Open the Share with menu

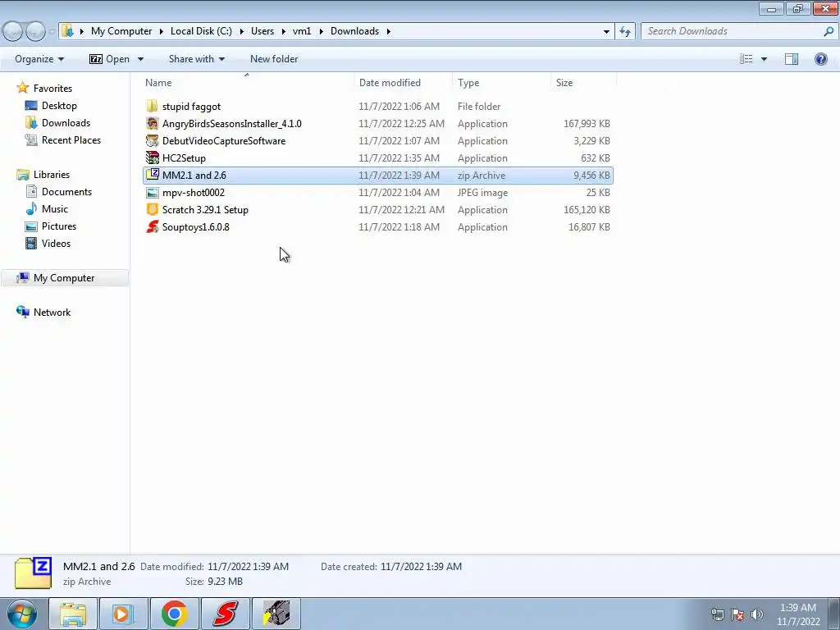(x=197, y=59)
